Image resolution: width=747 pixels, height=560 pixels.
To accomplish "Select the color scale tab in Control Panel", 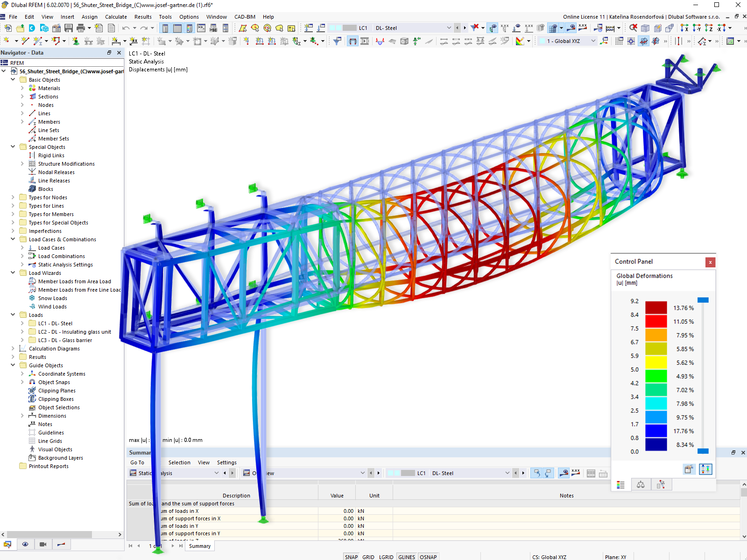I will coord(620,484).
